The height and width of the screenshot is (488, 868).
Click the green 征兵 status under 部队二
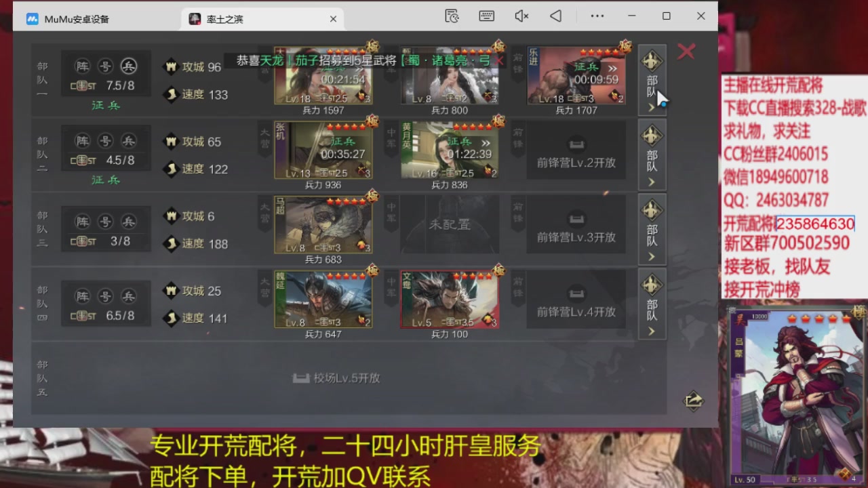[x=106, y=180]
